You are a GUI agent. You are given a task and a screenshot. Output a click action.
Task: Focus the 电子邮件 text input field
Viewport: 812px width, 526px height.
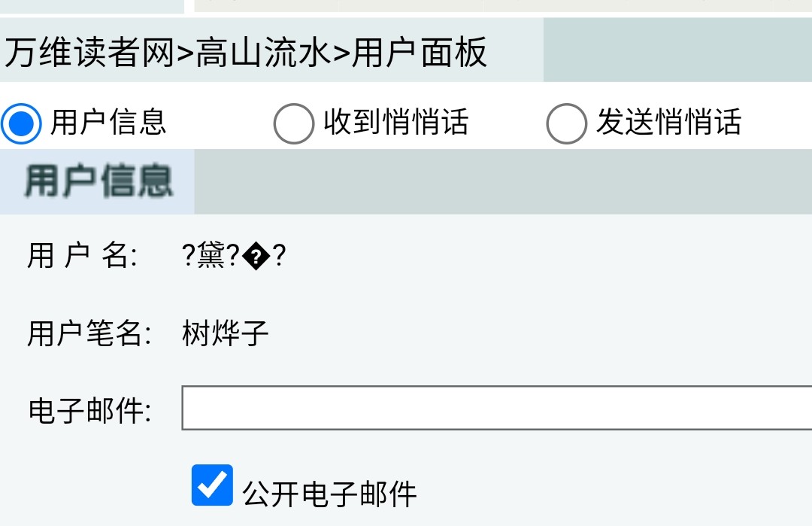(496, 408)
